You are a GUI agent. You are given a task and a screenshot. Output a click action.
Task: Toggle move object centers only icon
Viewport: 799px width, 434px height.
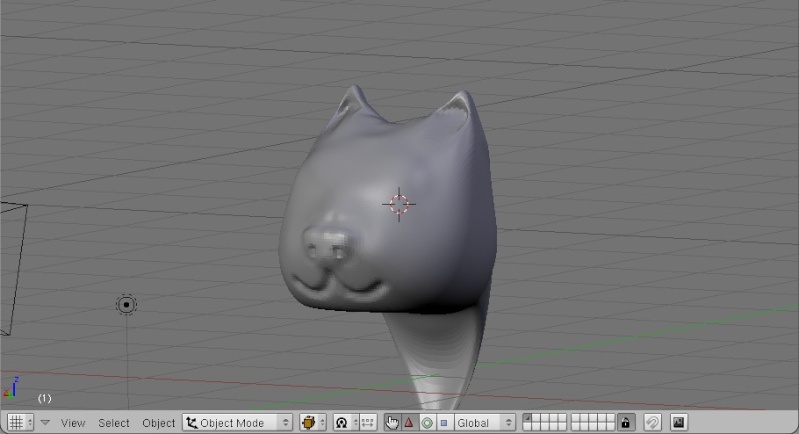click(368, 422)
